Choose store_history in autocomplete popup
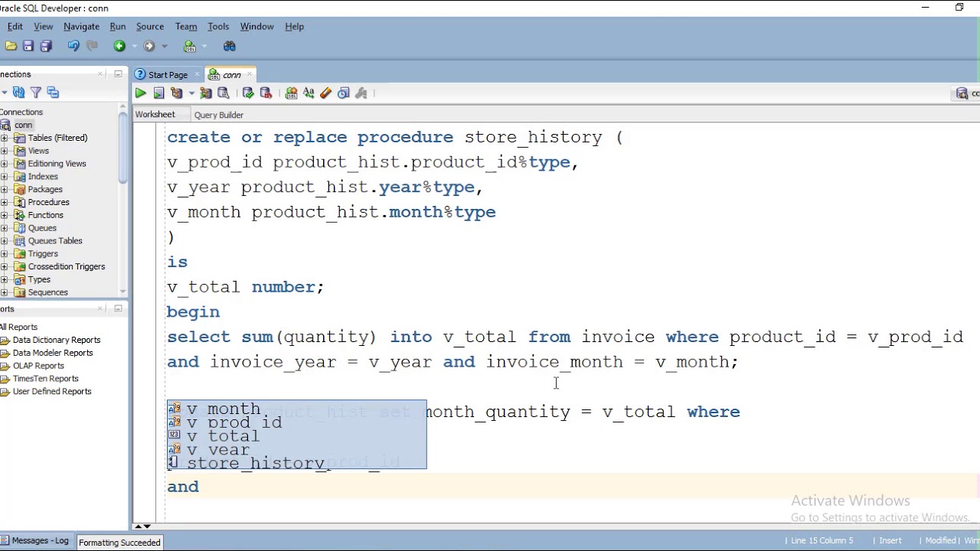The height and width of the screenshot is (551, 980). [297, 463]
